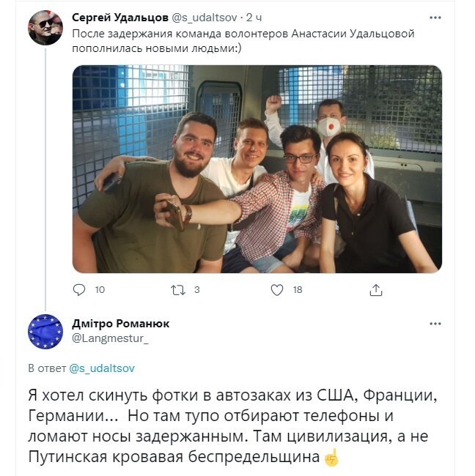Image resolution: width=475 pixels, height=476 pixels.
Task: Open Сергей Удальцов profile avatar
Action: (45, 28)
